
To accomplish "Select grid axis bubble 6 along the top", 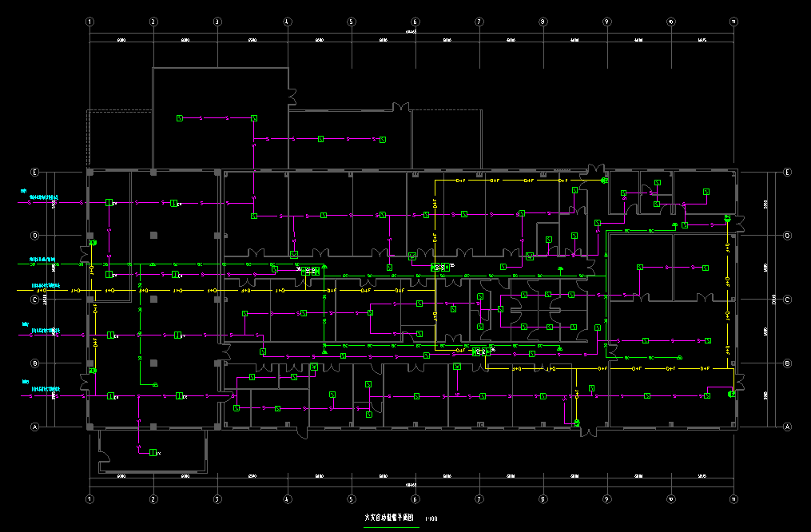I will [415, 22].
